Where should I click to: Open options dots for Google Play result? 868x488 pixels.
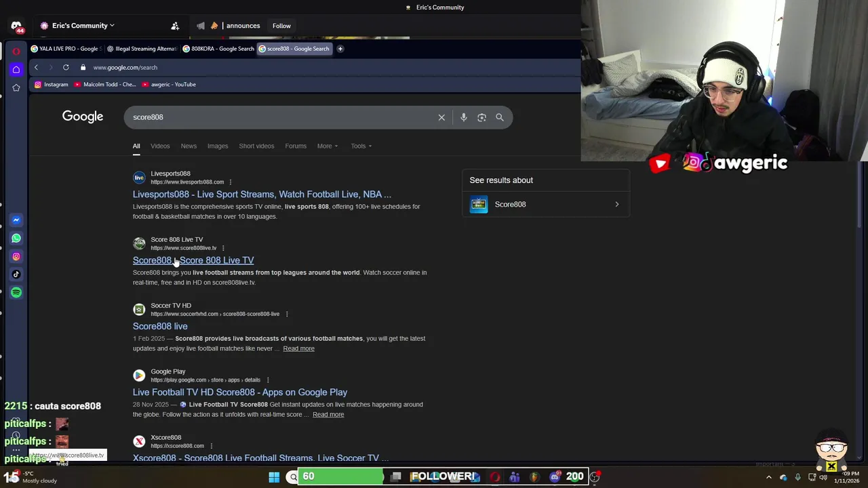click(268, 380)
